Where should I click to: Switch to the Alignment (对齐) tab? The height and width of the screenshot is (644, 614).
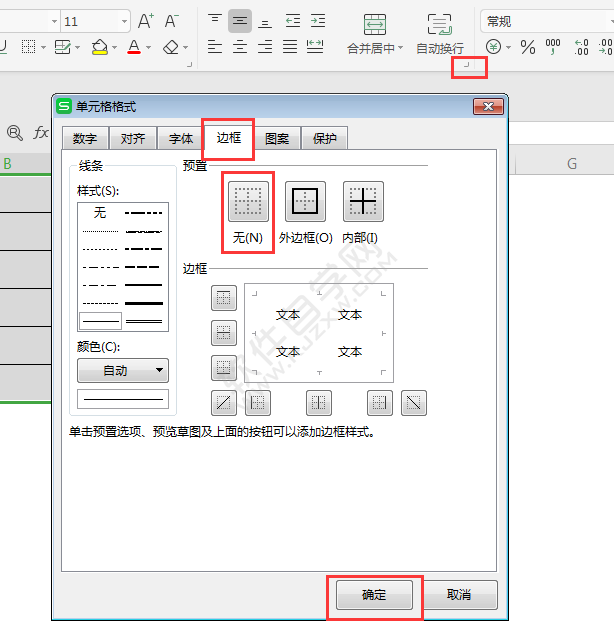point(133,139)
